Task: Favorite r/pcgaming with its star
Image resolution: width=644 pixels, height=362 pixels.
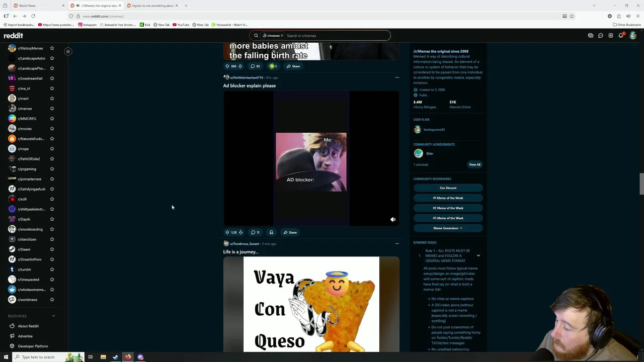Action: 52,169
